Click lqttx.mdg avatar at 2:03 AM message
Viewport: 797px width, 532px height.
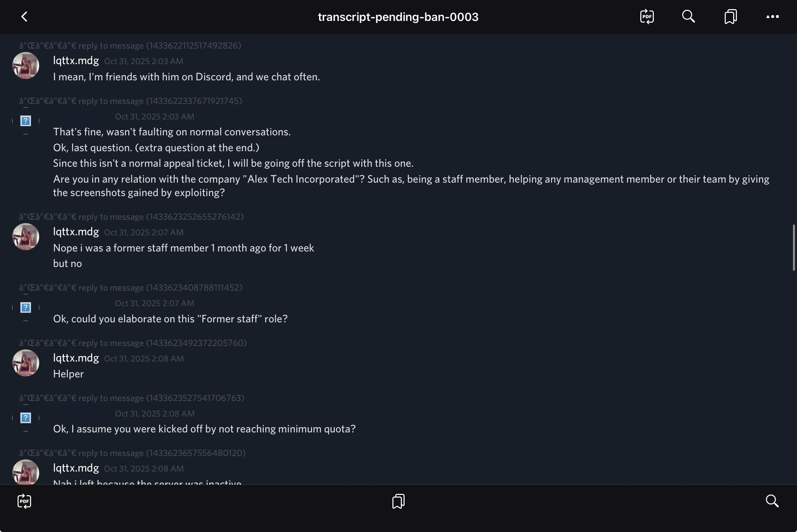click(26, 65)
